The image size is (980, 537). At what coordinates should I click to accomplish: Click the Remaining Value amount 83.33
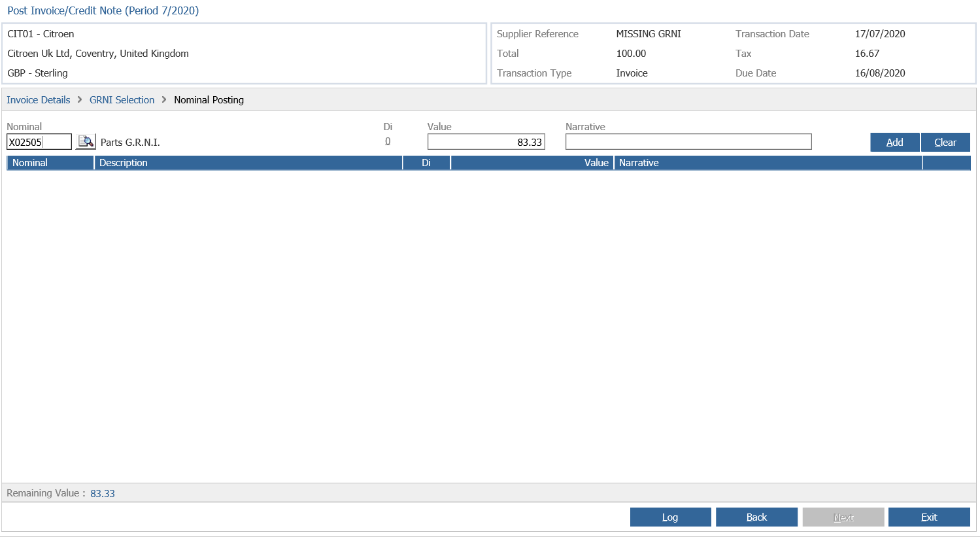coord(103,494)
